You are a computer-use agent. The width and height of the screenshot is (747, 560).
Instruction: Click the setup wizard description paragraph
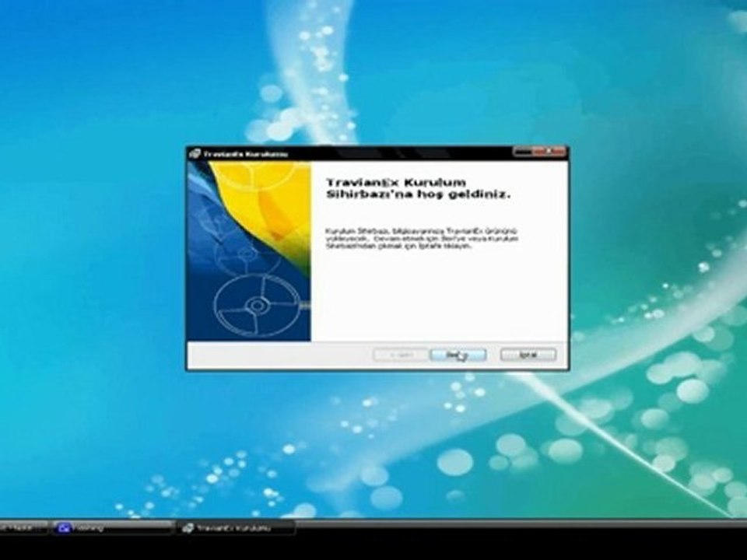(x=421, y=238)
